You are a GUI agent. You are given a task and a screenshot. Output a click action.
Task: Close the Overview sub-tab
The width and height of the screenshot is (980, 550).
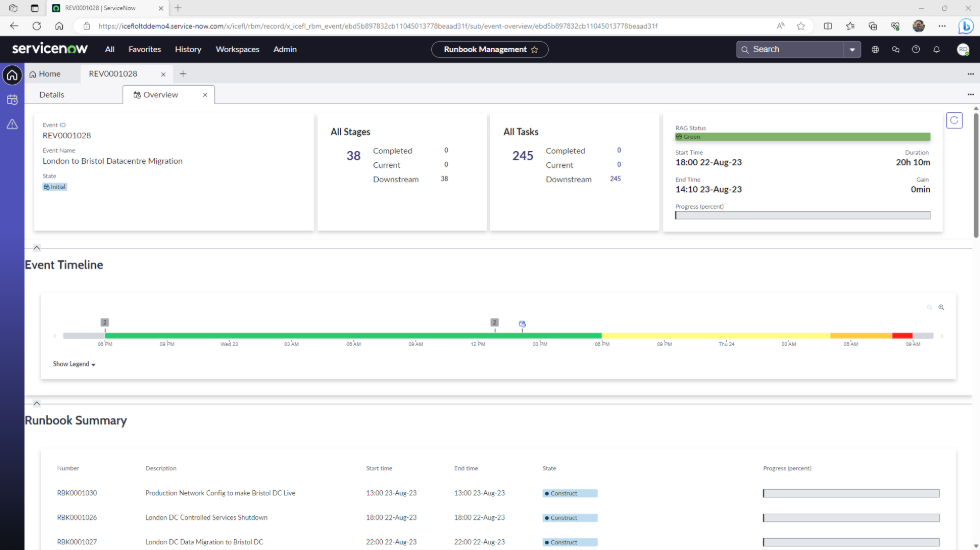(205, 95)
